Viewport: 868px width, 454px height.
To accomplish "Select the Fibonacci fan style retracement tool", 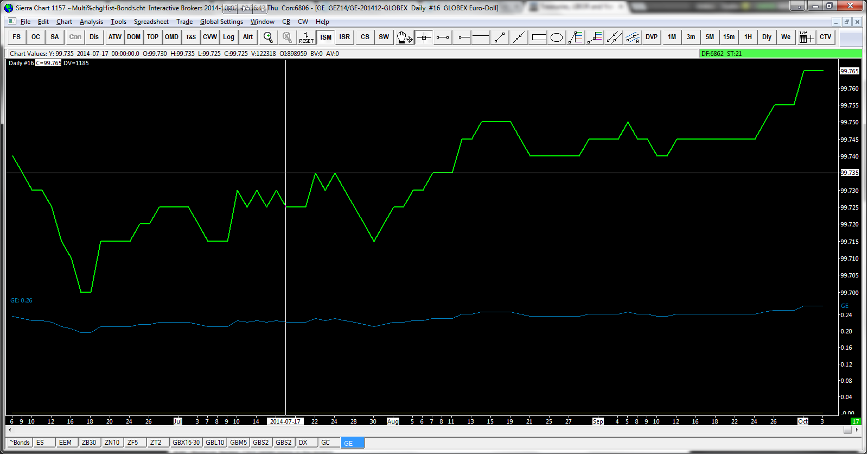I will click(x=576, y=37).
